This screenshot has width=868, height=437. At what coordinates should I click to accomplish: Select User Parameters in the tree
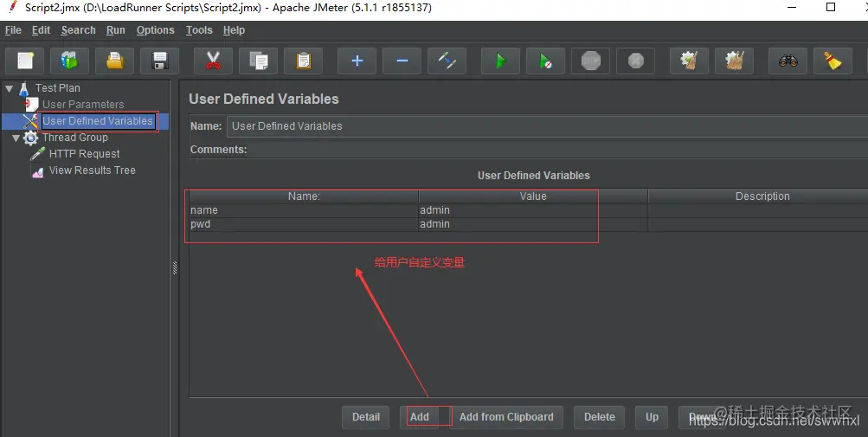(x=83, y=104)
